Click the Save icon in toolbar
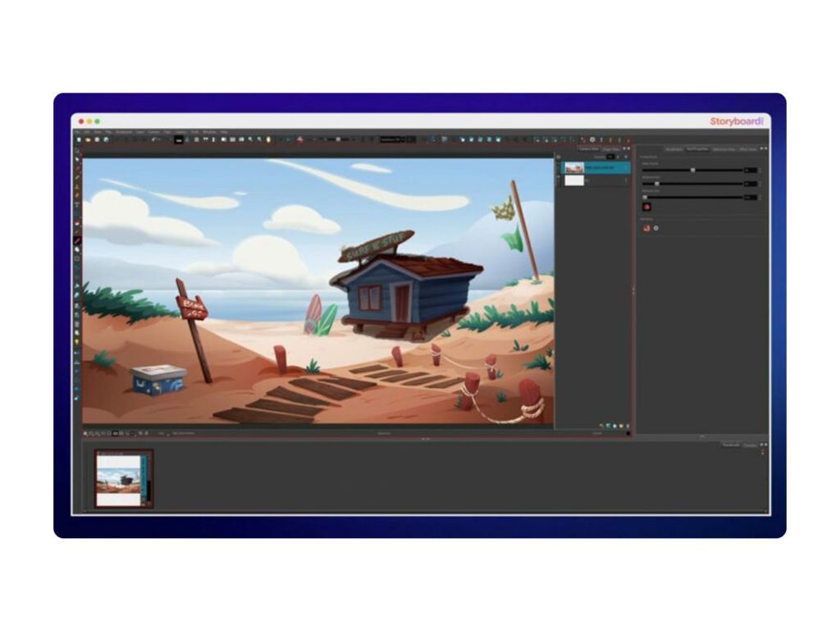Viewport: 840px width, 630px height. tap(96, 139)
